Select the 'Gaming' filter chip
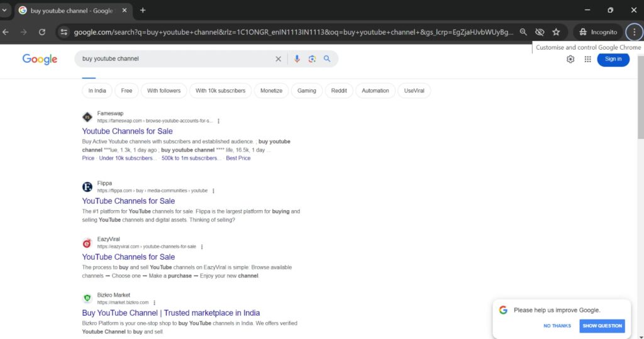The height and width of the screenshot is (339, 644). 307,91
